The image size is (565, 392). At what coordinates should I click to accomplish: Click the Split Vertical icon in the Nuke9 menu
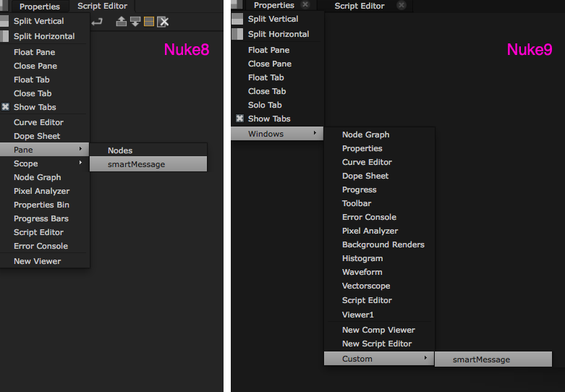237,20
